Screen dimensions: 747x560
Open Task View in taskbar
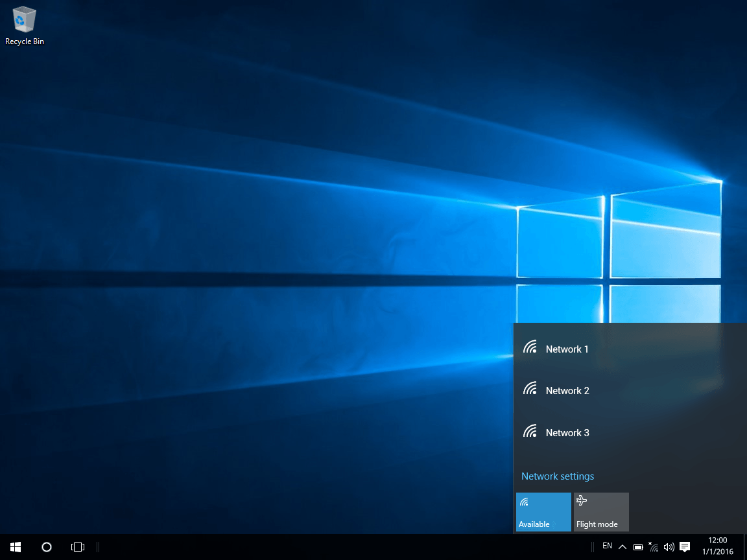tap(78, 546)
